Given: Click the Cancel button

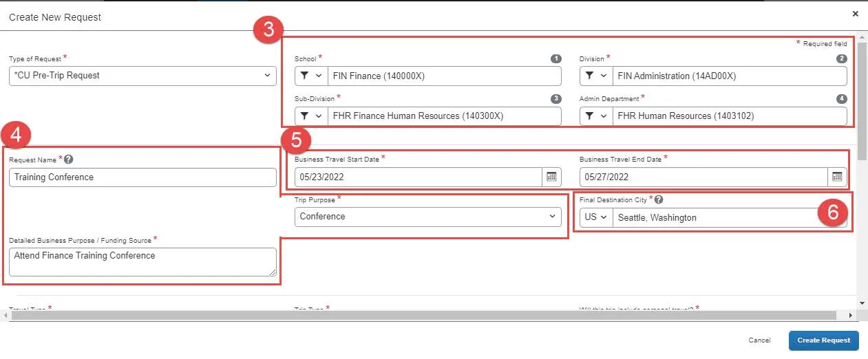Looking at the screenshot, I should click(x=759, y=340).
